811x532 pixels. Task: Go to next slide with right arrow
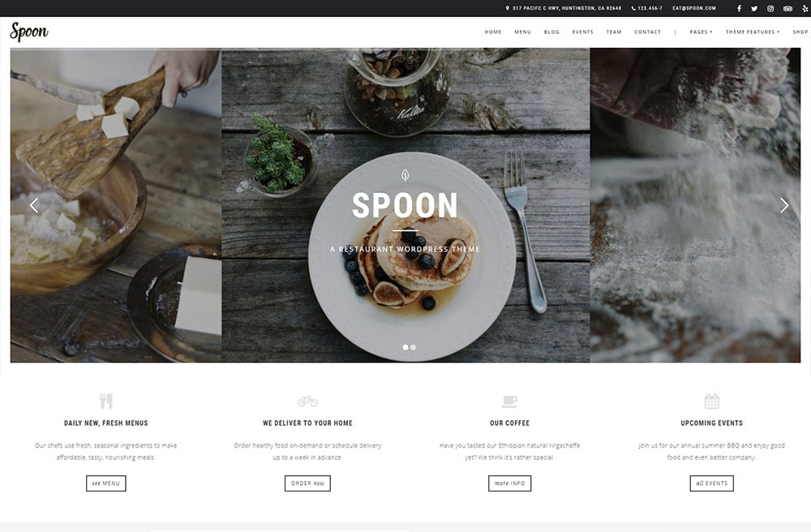(784, 205)
